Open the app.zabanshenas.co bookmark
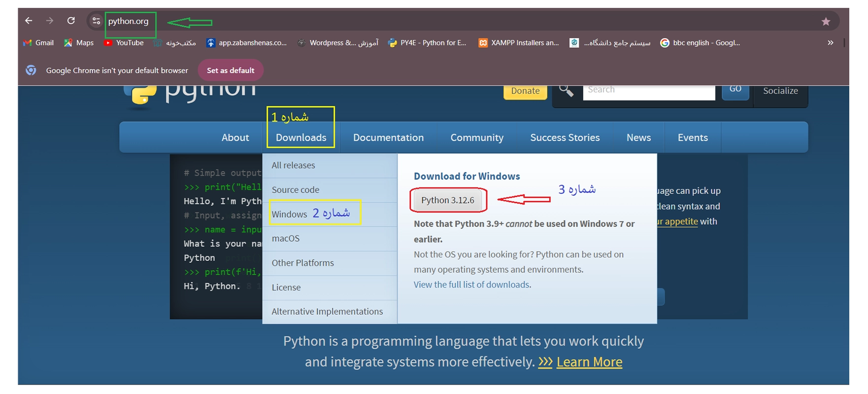The width and height of the screenshot is (868, 394). coord(246,43)
